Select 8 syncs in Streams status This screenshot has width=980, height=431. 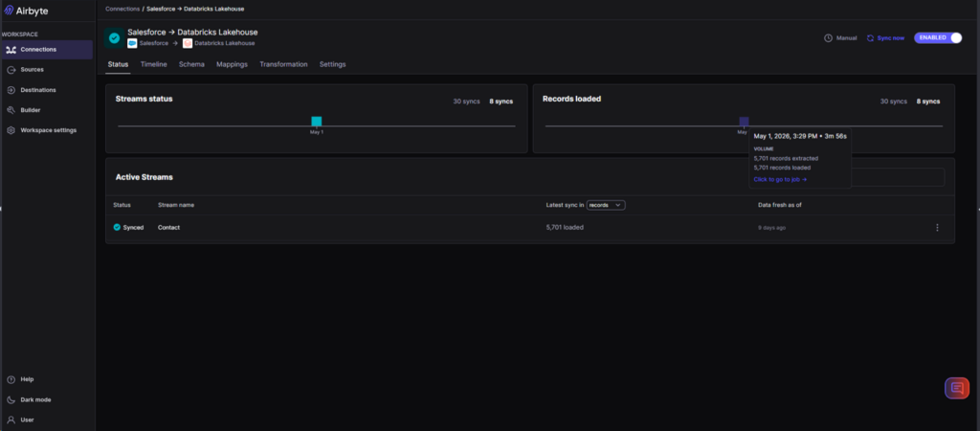tap(501, 102)
